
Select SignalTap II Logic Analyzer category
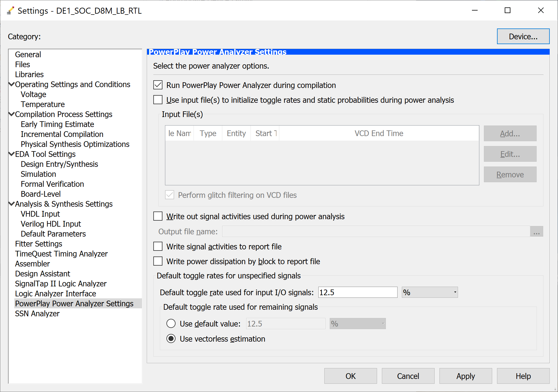pos(61,284)
